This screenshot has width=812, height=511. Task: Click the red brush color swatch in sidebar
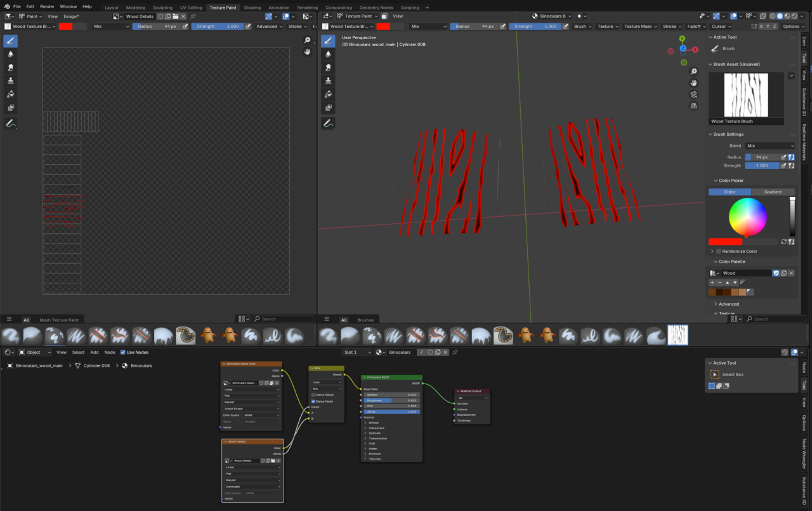click(x=725, y=242)
